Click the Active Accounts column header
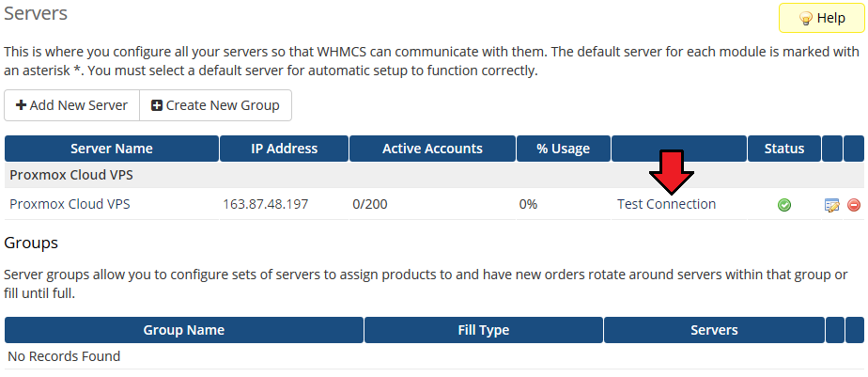The image size is (868, 377). pyautogui.click(x=432, y=149)
